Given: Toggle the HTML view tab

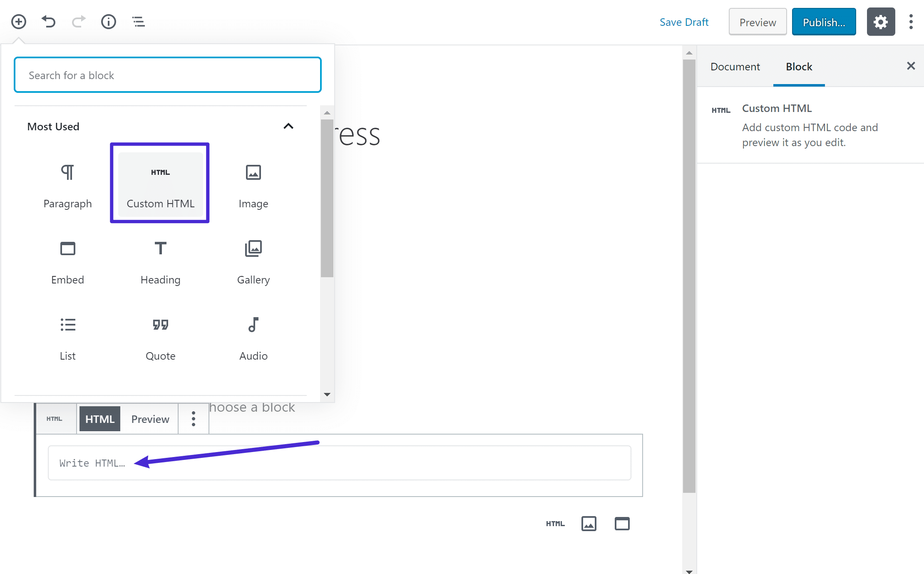Looking at the screenshot, I should [99, 419].
